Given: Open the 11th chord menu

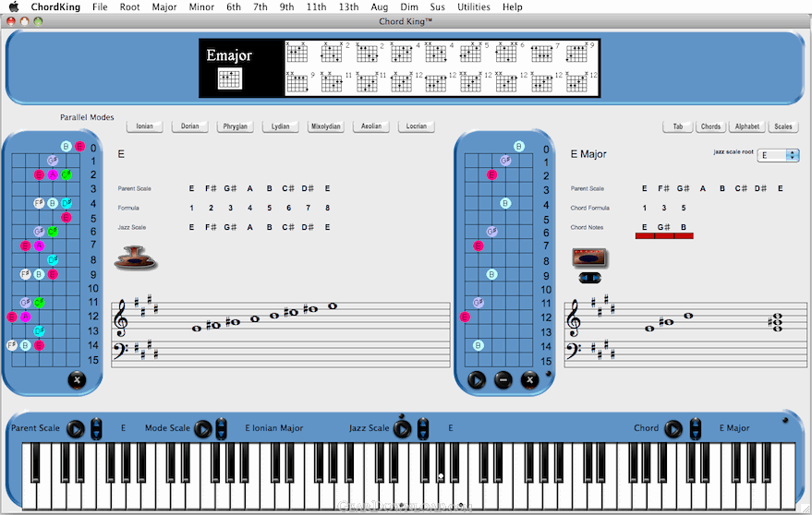Looking at the screenshot, I should point(317,6).
